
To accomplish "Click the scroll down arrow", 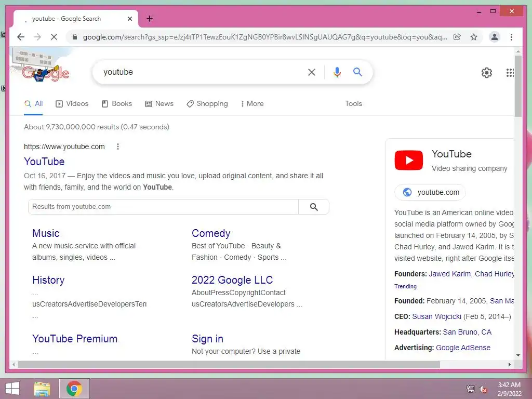I will pyautogui.click(x=518, y=355).
